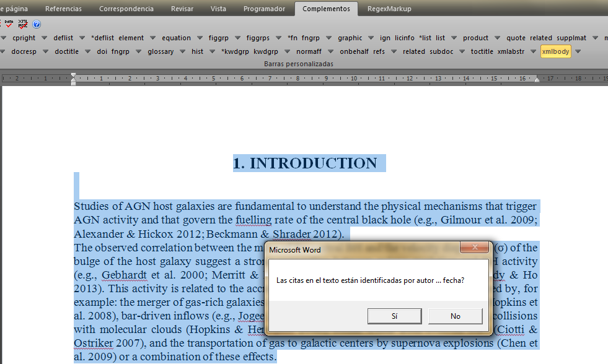Image resolution: width=608 pixels, height=364 pixels.
Task: Switch to the RegexMarkup tab
Action: coord(389,9)
